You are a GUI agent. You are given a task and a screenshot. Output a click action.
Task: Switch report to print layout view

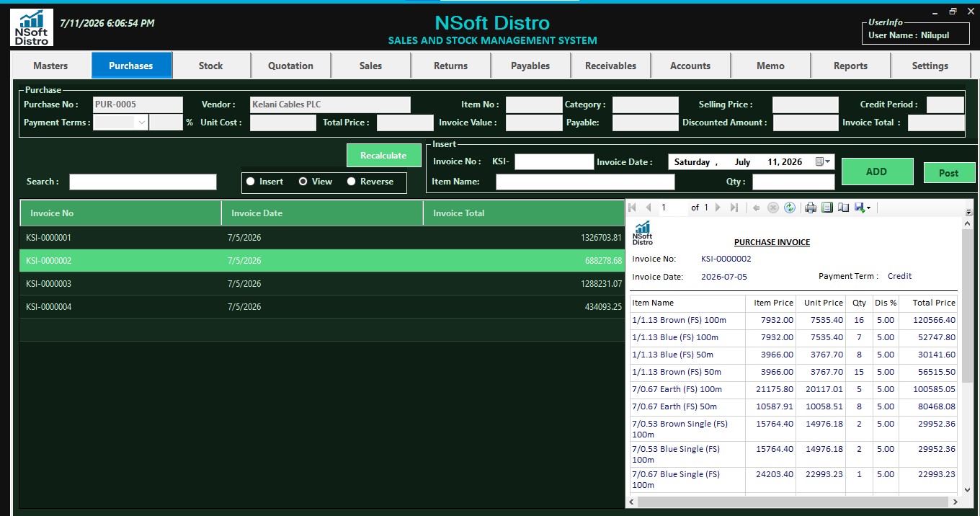coord(827,208)
